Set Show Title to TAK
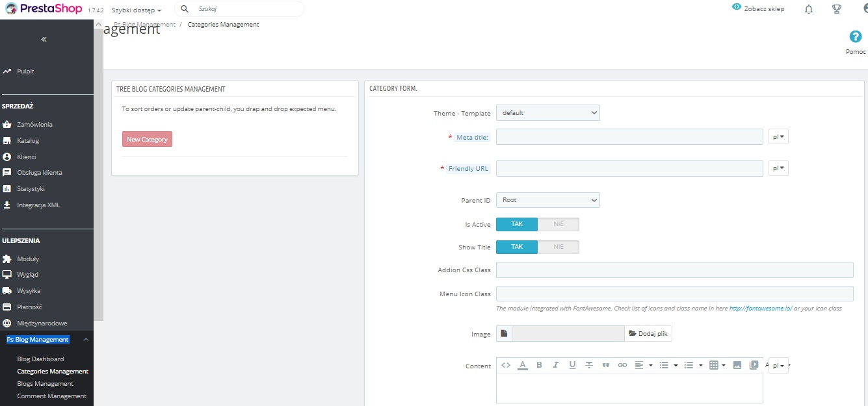868x406 pixels. click(x=517, y=247)
